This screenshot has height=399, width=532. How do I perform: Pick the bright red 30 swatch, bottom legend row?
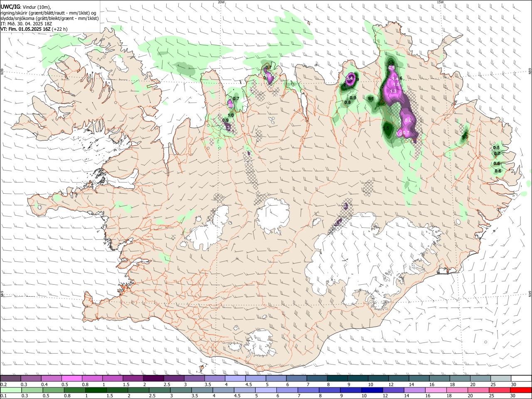(521, 390)
